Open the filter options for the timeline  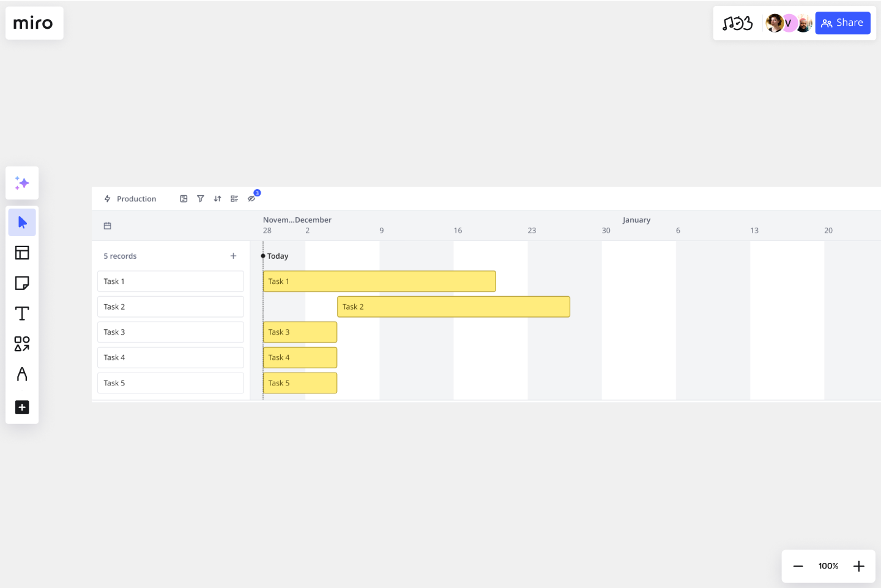pyautogui.click(x=201, y=198)
